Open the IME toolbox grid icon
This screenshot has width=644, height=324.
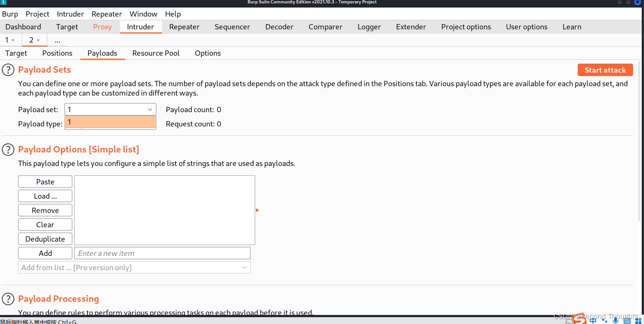point(638,321)
